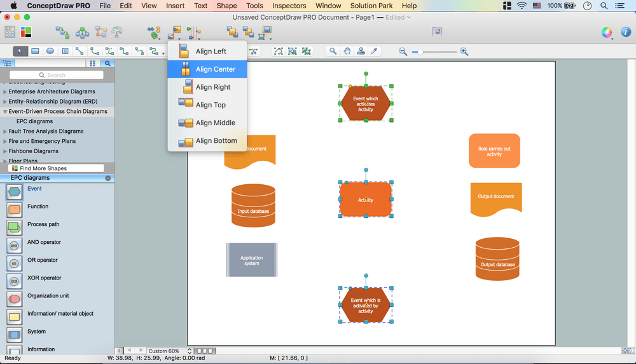Pick the hand pan tool
Viewport: 636px width, 364px height.
tap(347, 51)
